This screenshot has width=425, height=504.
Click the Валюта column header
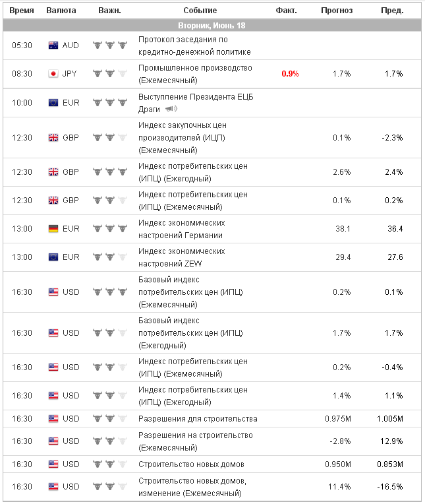61,11
